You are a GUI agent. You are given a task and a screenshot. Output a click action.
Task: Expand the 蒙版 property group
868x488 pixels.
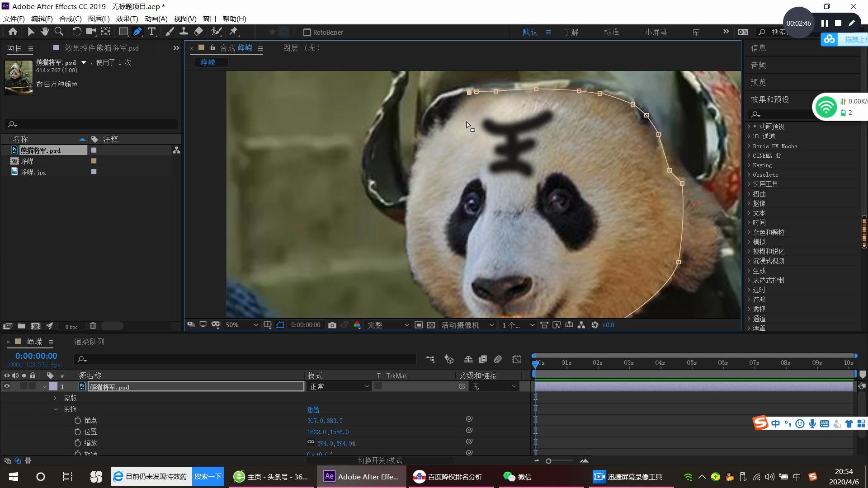(55, 398)
